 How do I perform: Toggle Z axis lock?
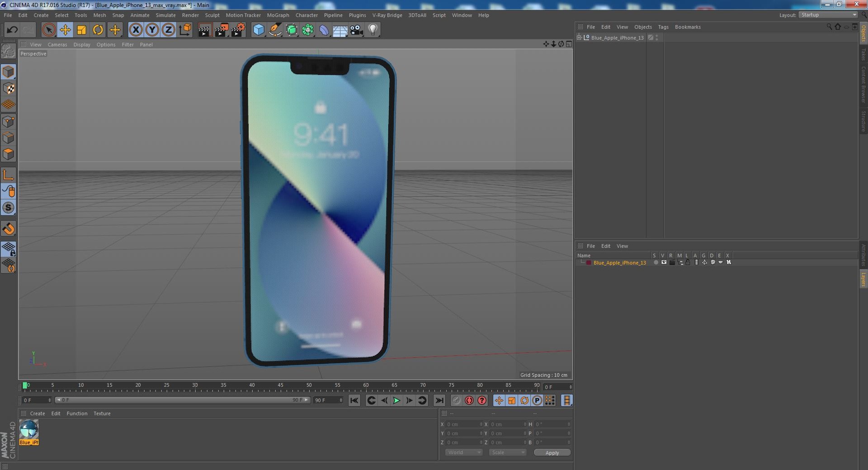click(168, 30)
